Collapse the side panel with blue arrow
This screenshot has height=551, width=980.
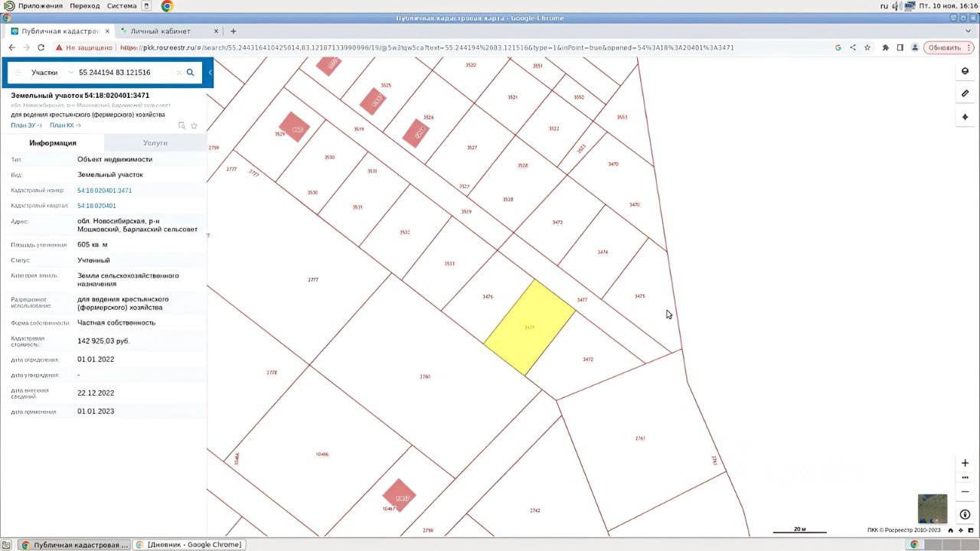(x=210, y=73)
